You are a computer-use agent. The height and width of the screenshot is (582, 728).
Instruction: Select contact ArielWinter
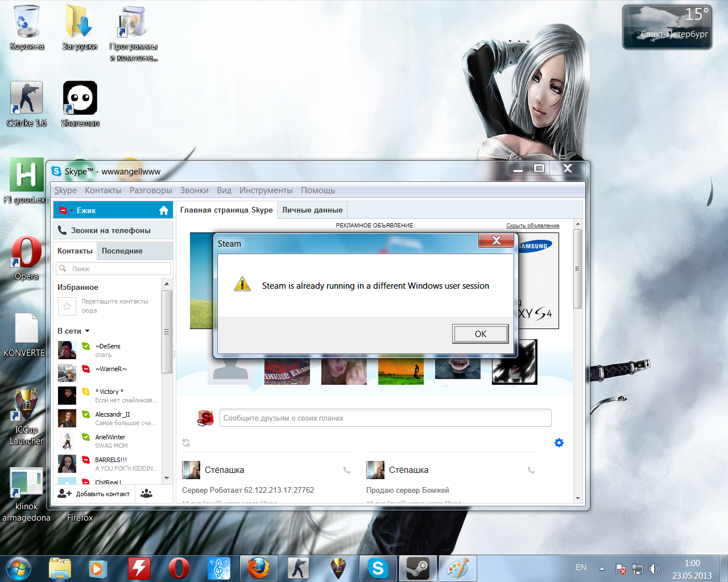pos(108,441)
